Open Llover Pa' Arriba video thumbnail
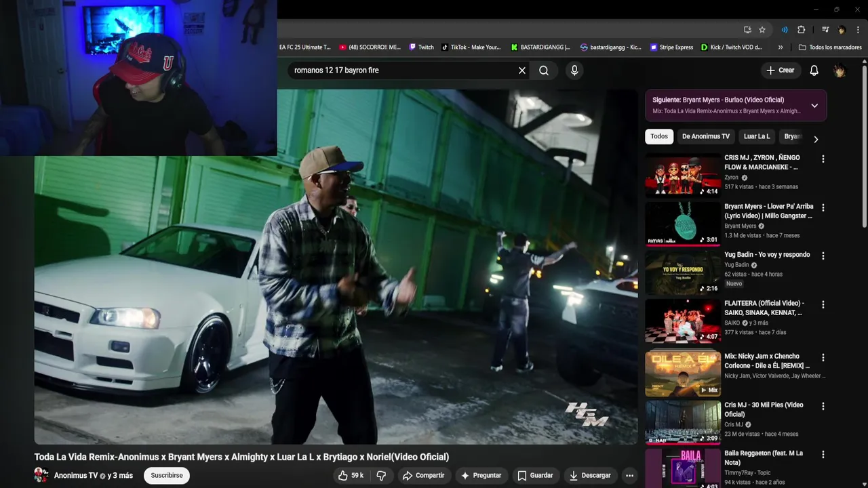The width and height of the screenshot is (868, 488). (683, 224)
